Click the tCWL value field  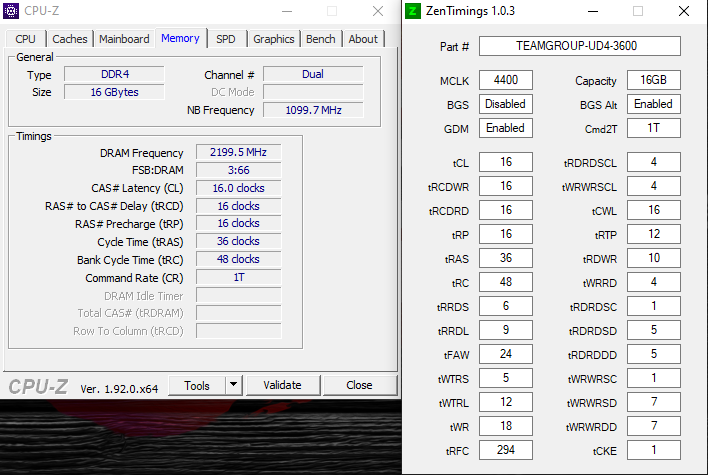click(654, 210)
